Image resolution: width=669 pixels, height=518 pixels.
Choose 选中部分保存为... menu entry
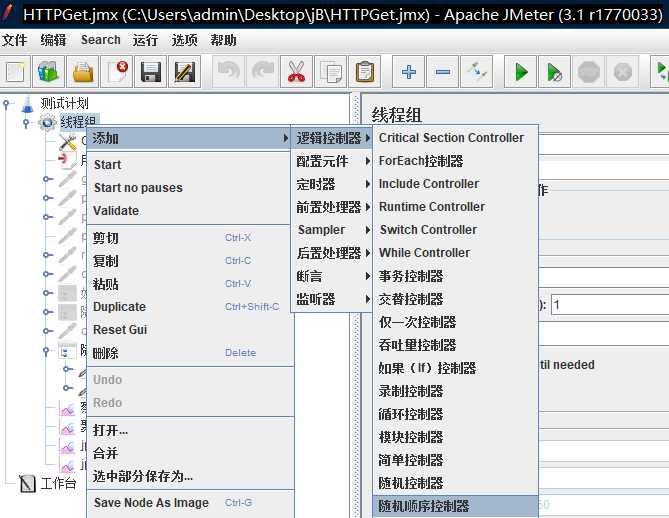pyautogui.click(x=190, y=476)
